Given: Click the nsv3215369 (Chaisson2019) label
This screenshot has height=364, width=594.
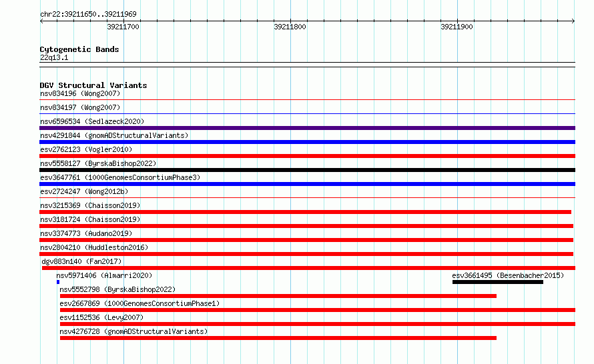Looking at the screenshot, I should (90, 205).
